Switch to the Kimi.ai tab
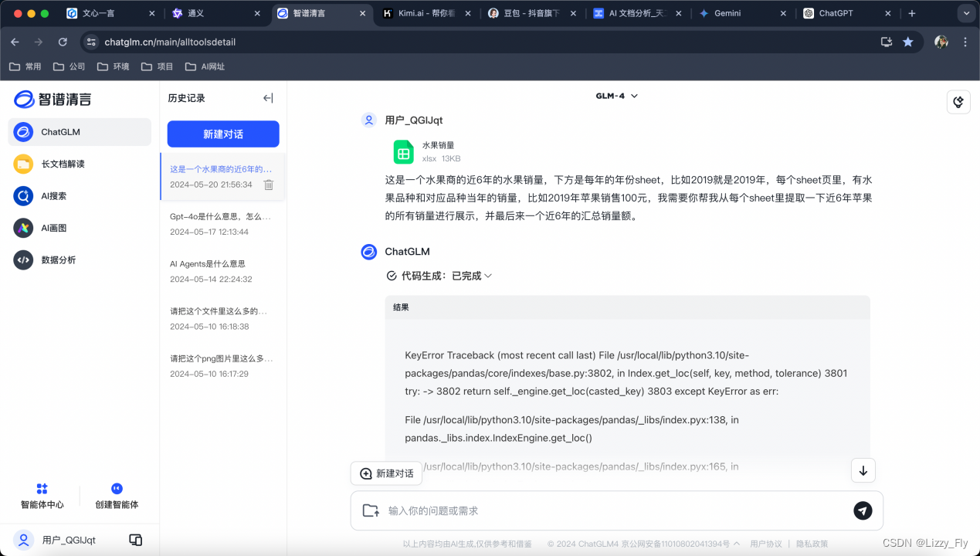The width and height of the screenshot is (980, 556). pyautogui.click(x=427, y=13)
